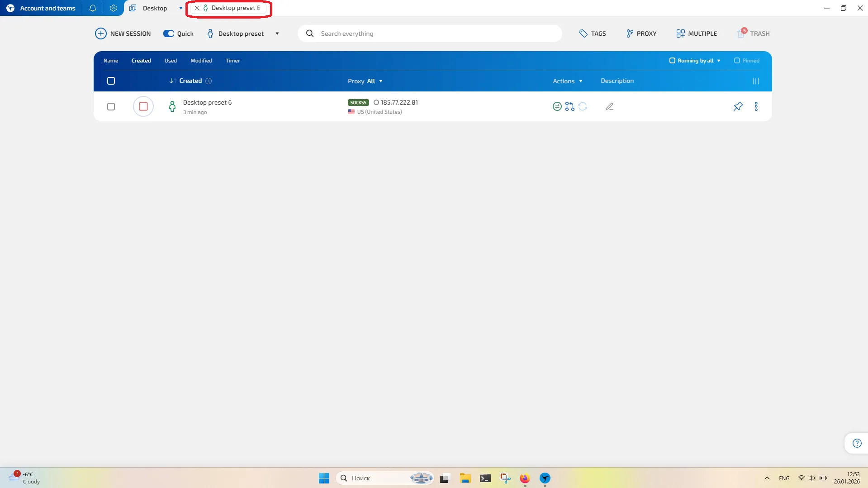Toggle the Quick switch off
Viewport: 868px width, 488px height.
(169, 33)
